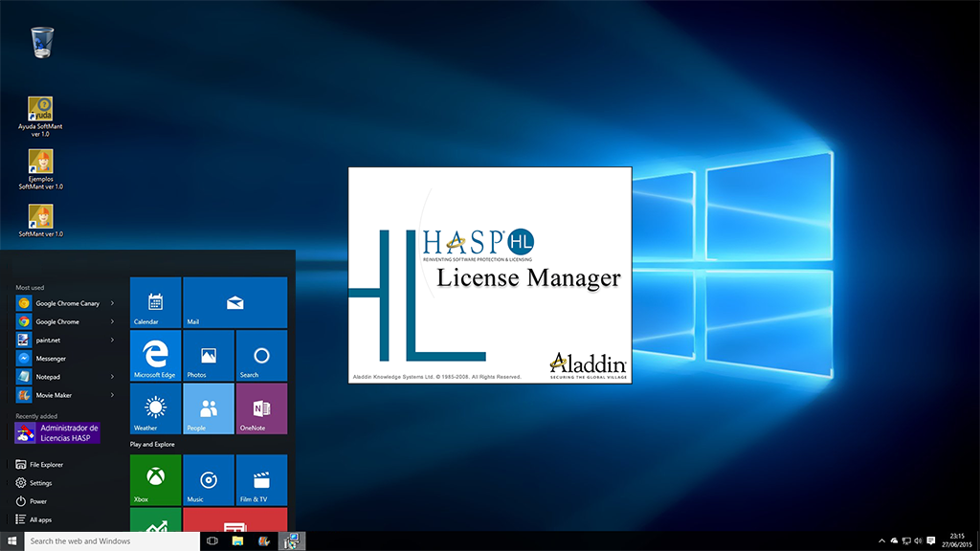Image resolution: width=980 pixels, height=551 pixels.
Task: Expand the Notepad jump list arrow
Action: pyautogui.click(x=112, y=377)
